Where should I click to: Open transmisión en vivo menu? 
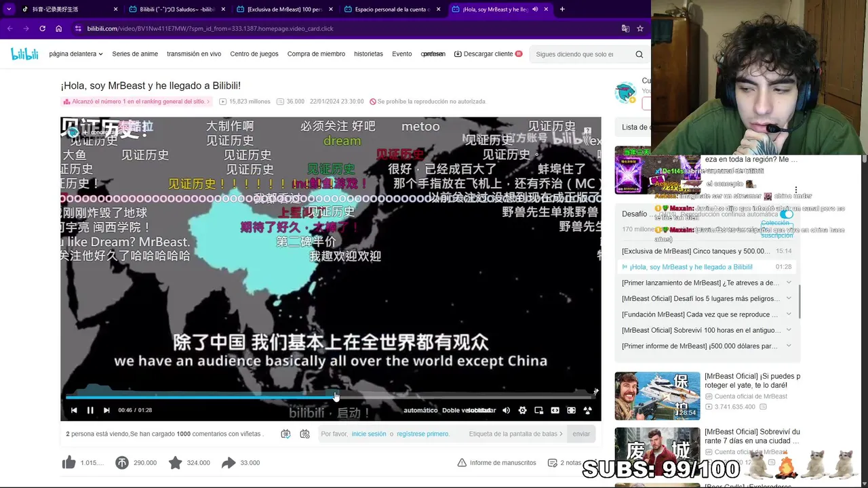coord(194,54)
